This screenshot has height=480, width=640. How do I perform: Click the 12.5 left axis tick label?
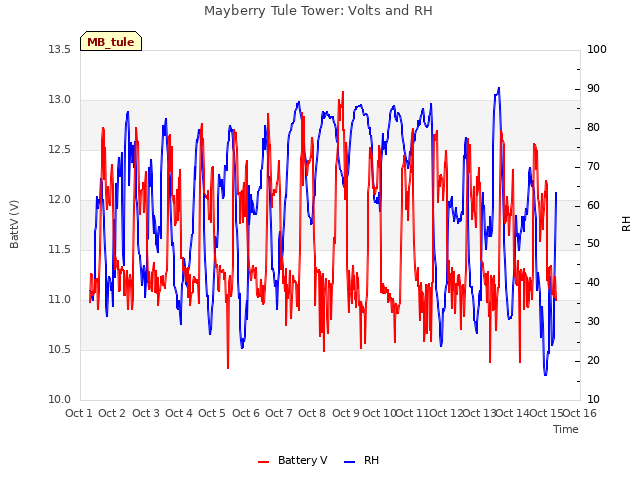60,149
